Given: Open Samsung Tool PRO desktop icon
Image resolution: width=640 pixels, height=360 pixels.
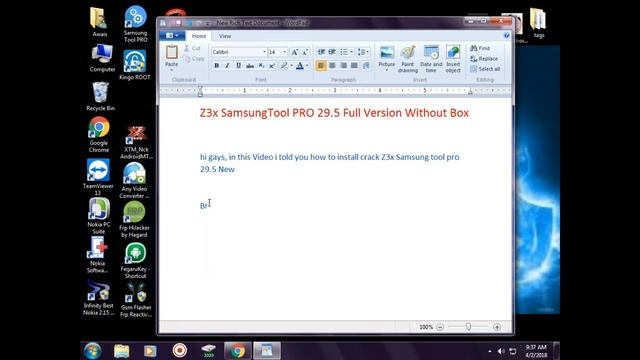Looking at the screenshot, I should (136, 24).
